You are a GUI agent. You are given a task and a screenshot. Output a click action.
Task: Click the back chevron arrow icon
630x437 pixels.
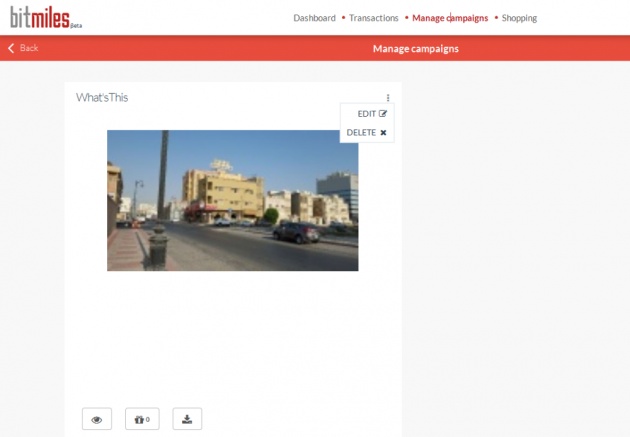click(11, 48)
